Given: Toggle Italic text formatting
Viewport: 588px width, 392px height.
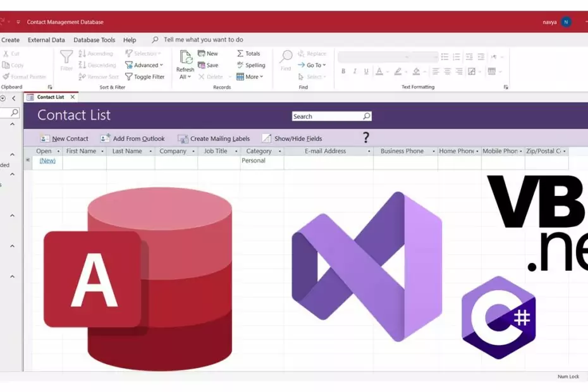Looking at the screenshot, I should click(x=355, y=71).
